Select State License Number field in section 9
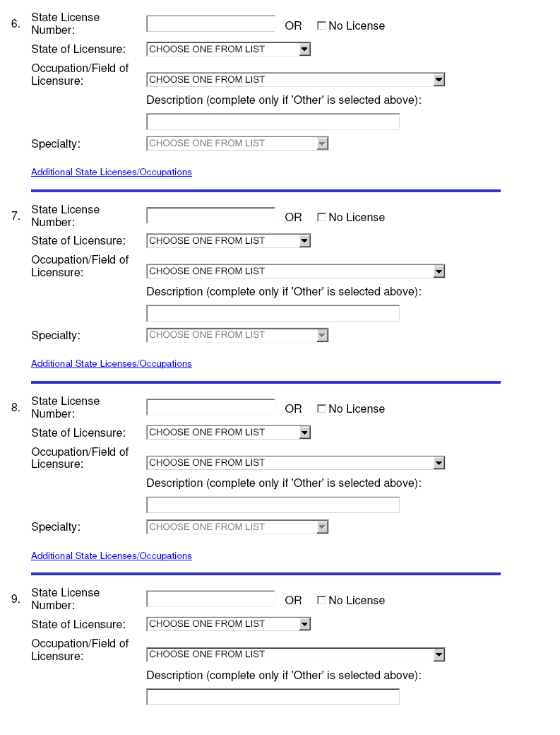 (210, 599)
